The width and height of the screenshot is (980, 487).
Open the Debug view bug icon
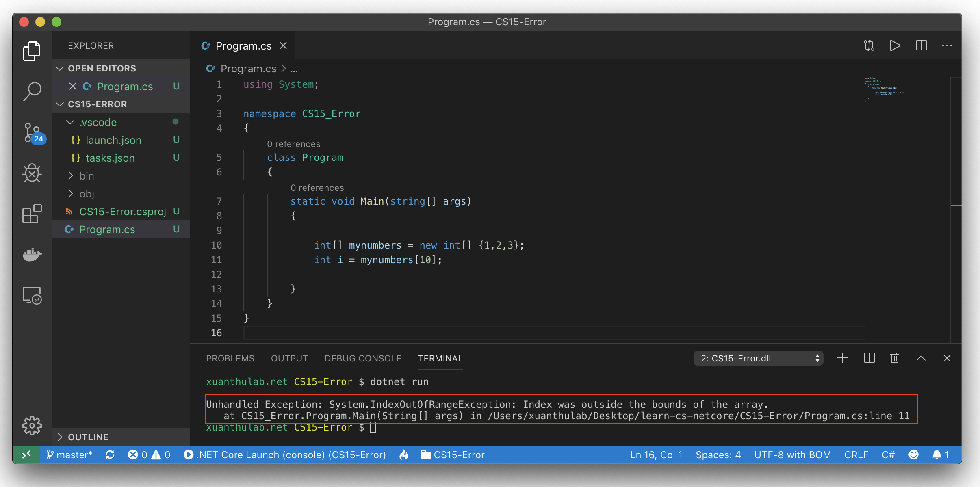[32, 173]
